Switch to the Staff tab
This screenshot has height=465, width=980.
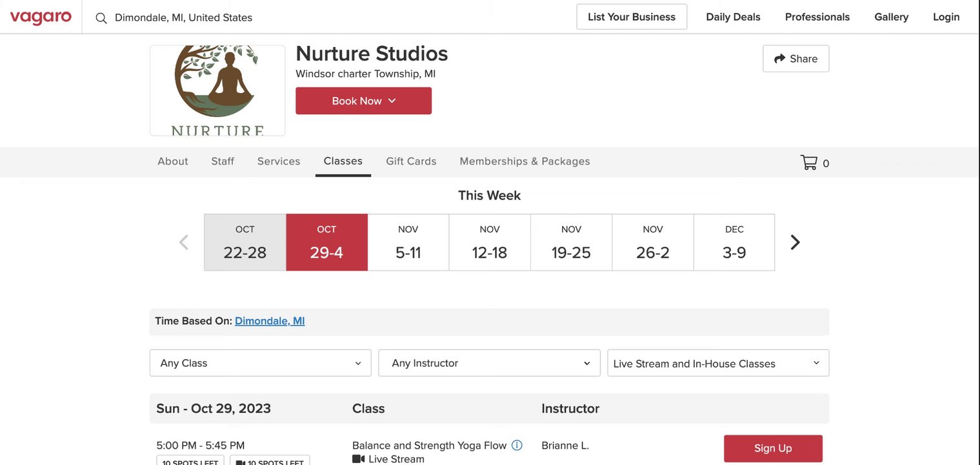point(223,161)
